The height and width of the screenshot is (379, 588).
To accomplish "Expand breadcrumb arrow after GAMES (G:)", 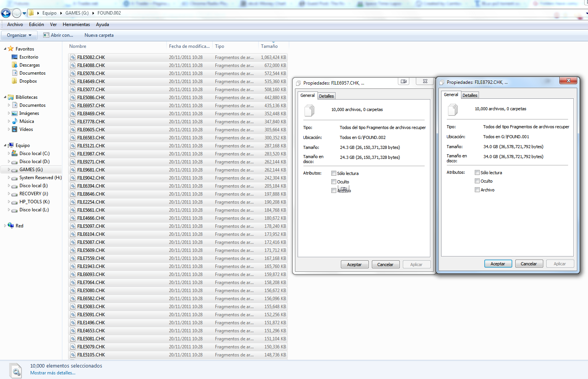I will point(93,13).
